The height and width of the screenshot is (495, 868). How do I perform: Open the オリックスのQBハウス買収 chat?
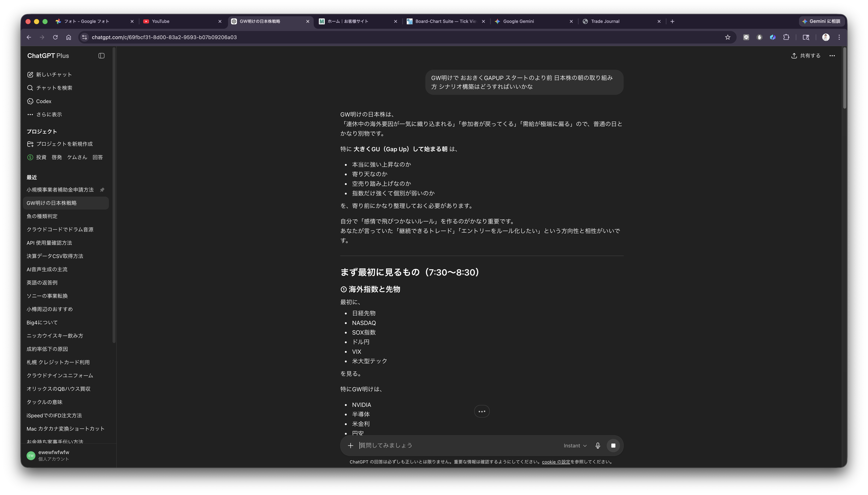66,389
